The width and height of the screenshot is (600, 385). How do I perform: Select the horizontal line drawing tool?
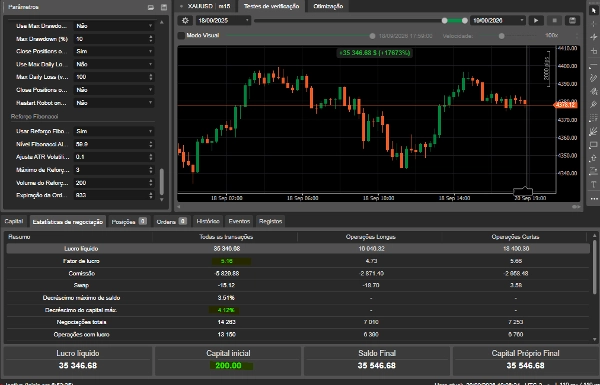tap(593, 65)
